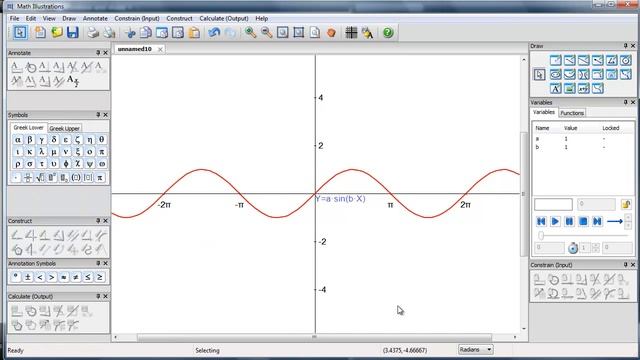Screen dimensions: 640x360
Task: Insert the square root template symbol
Action: tap(40, 178)
